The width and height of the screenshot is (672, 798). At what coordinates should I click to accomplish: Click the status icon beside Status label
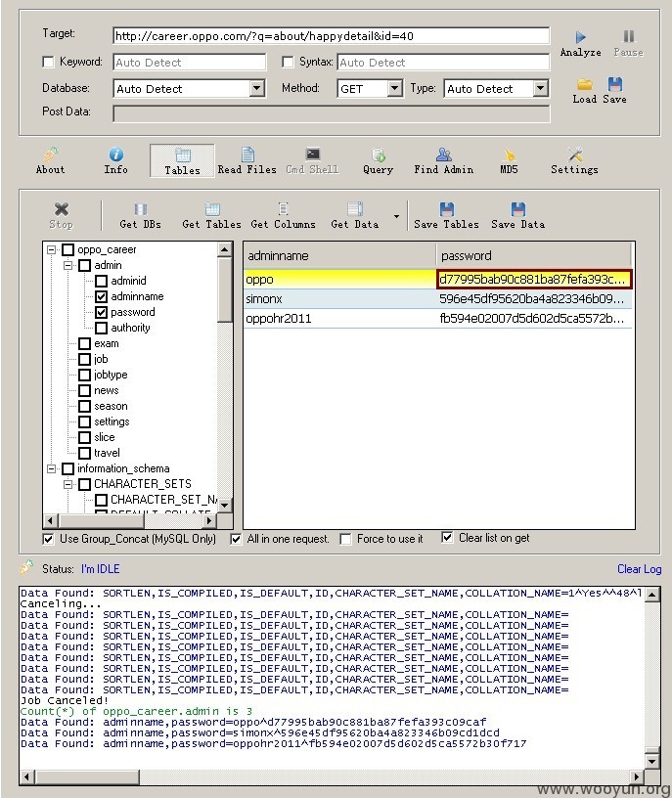click(26, 567)
